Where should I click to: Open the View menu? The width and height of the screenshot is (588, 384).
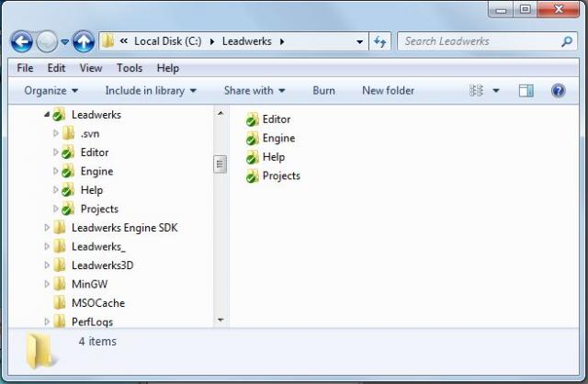[x=91, y=68]
